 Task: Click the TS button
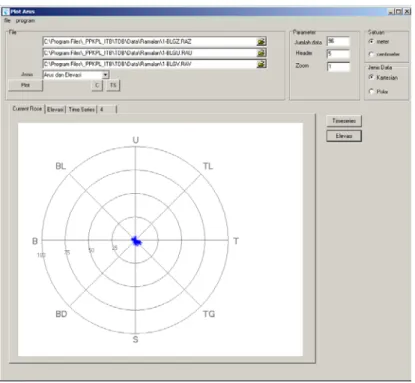point(113,85)
